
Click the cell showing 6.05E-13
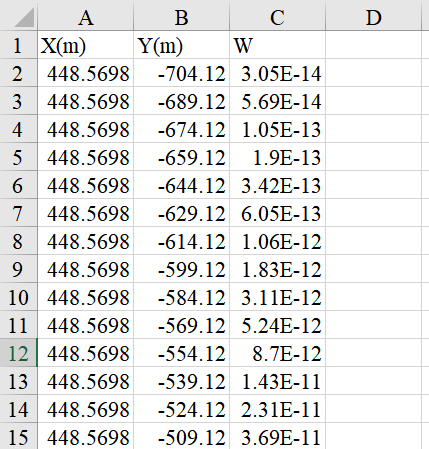277,213
